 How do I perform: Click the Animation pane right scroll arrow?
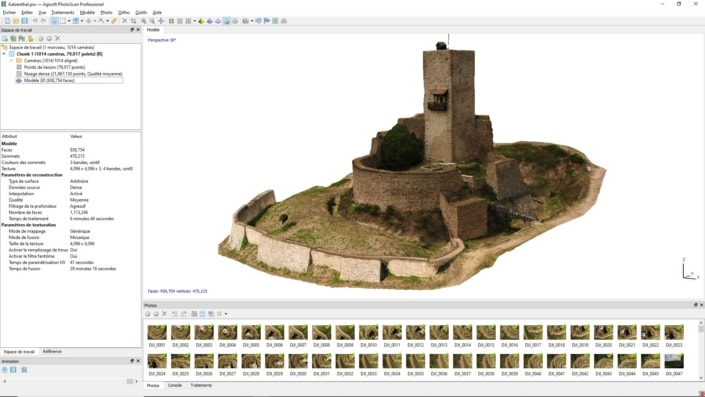(x=136, y=381)
